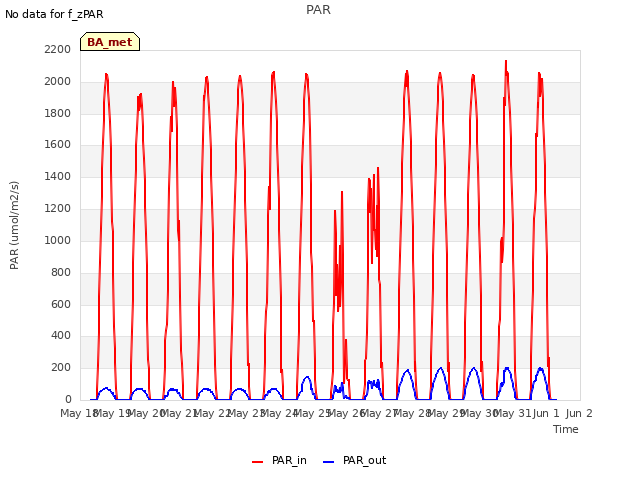Screen dimensions: 640x480
Task: Click the tallest PAR_in peak above 2100
Action: pyautogui.click(x=506, y=61)
